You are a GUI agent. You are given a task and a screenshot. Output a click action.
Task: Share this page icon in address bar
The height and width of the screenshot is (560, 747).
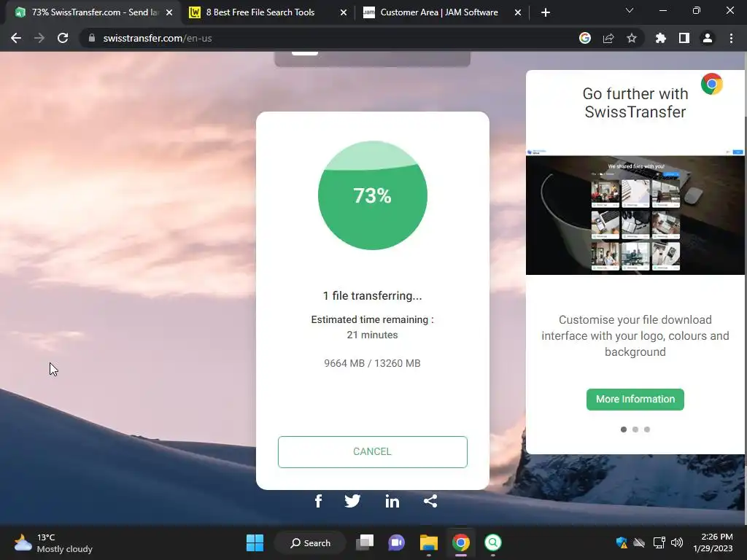[608, 38]
